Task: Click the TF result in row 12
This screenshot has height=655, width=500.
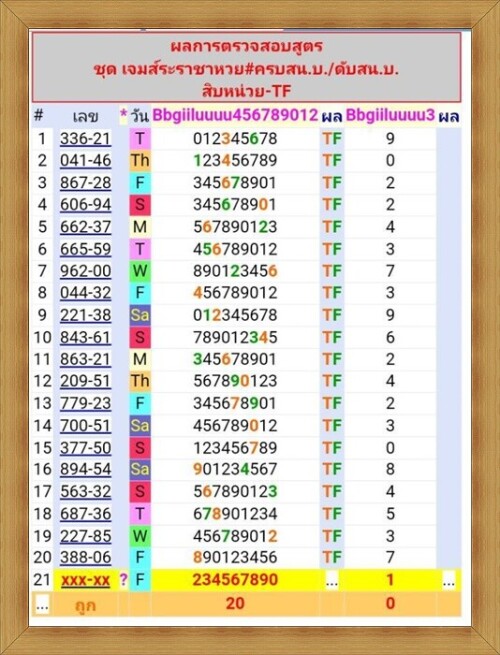Action: [332, 381]
